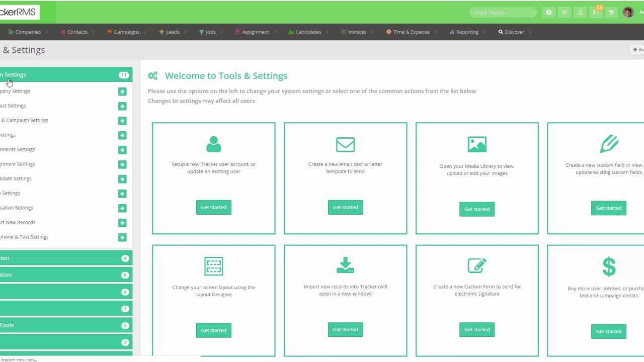Click the arrow icon beside Telephone & Text Settings
This screenshot has width=644, height=362.
122,237
